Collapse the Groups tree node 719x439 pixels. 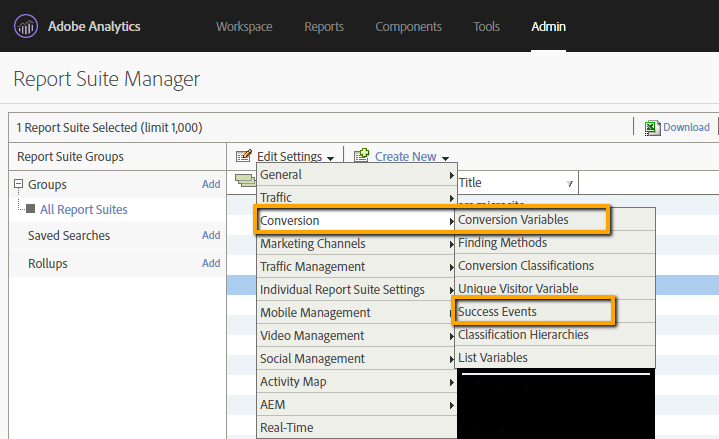point(18,184)
